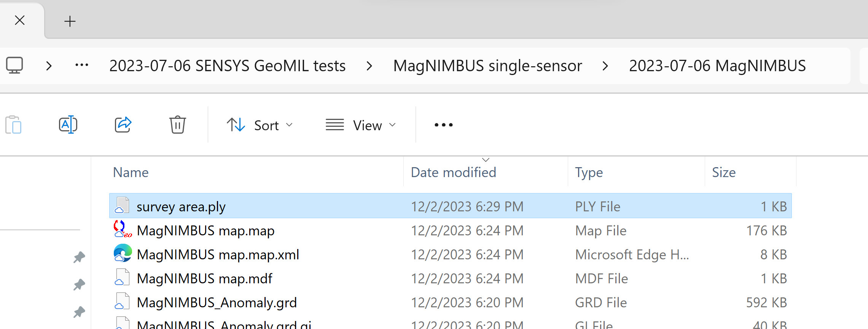Viewport: 868px width, 329px height.
Task: Click a pin icon in the navigation pane
Action: [79, 257]
